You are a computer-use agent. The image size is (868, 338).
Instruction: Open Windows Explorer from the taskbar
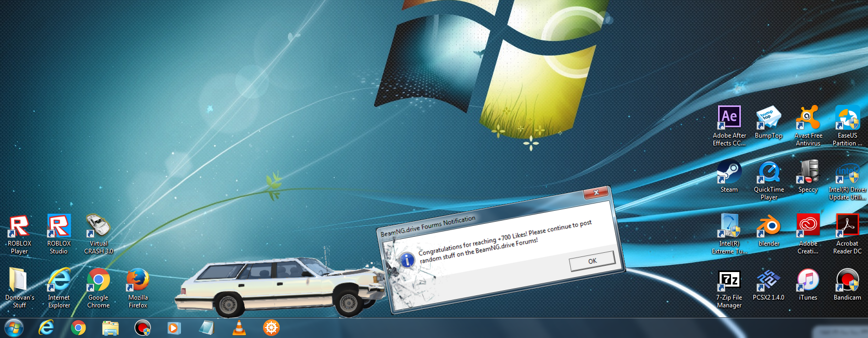111,328
